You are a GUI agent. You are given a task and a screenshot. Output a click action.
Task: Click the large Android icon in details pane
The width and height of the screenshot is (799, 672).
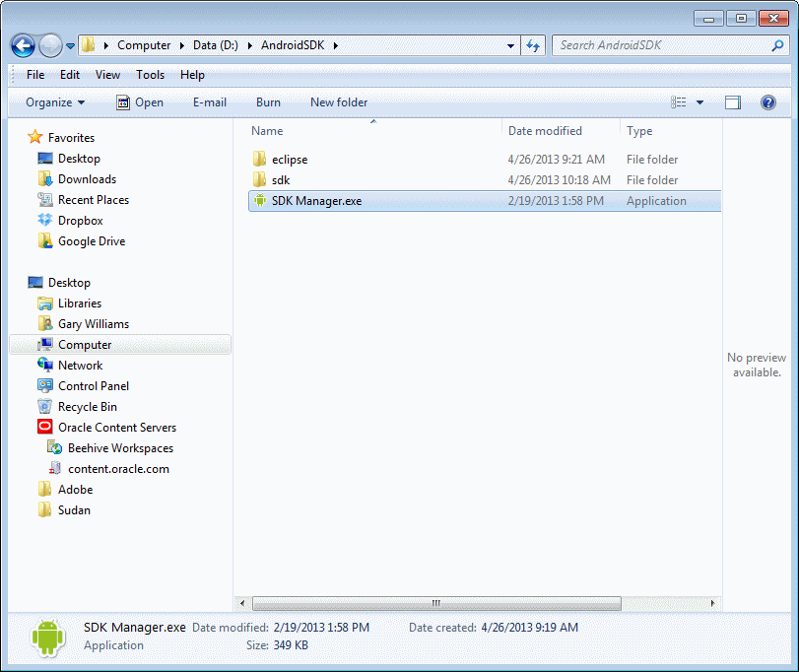point(47,637)
